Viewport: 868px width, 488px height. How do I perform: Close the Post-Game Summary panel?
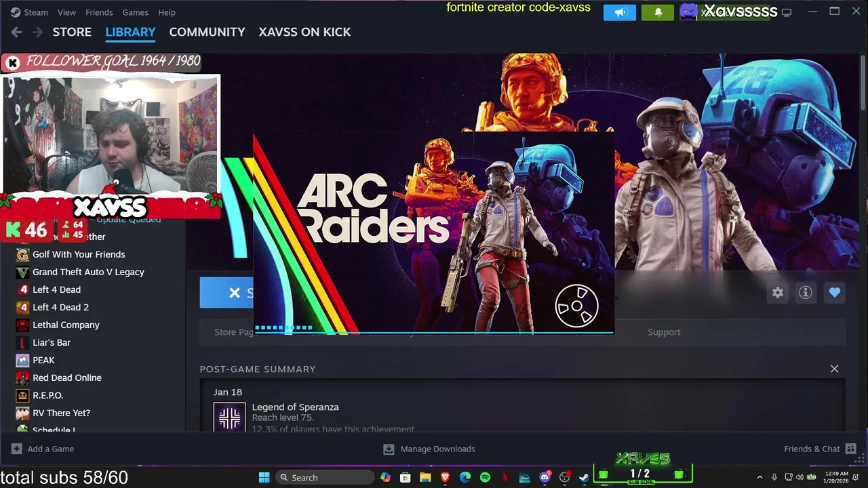click(x=835, y=369)
